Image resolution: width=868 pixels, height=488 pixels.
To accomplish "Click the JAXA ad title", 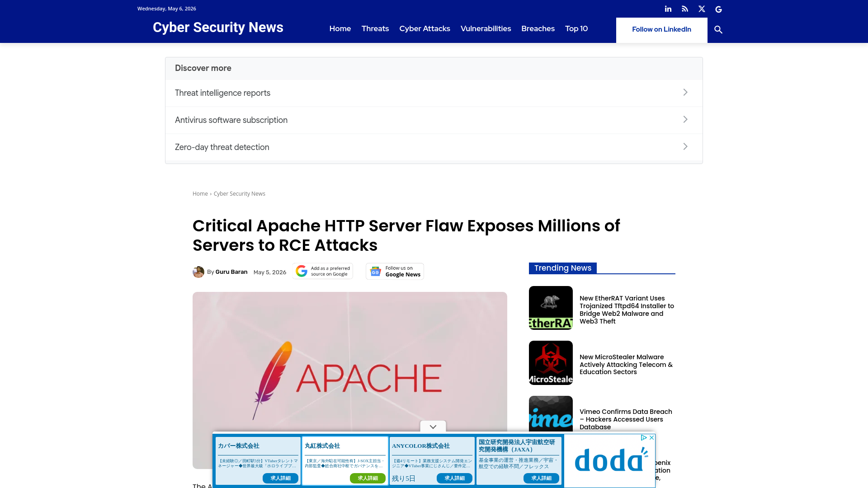I will 517,446.
